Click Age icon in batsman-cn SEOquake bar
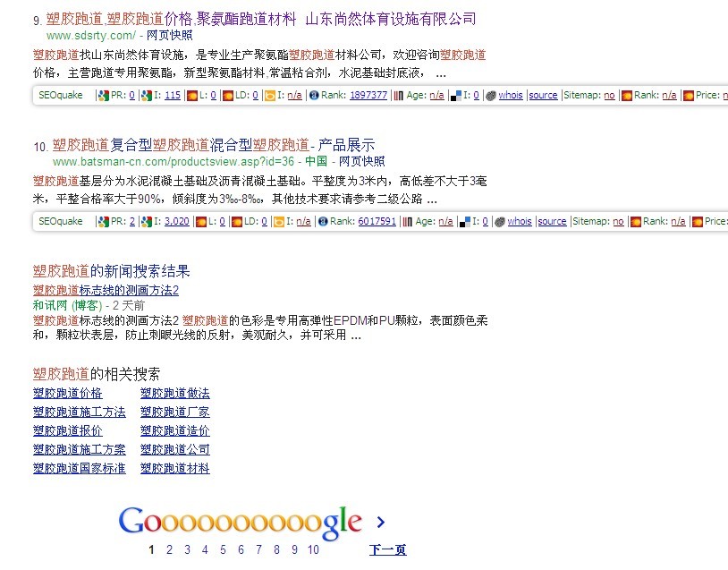 (408, 222)
